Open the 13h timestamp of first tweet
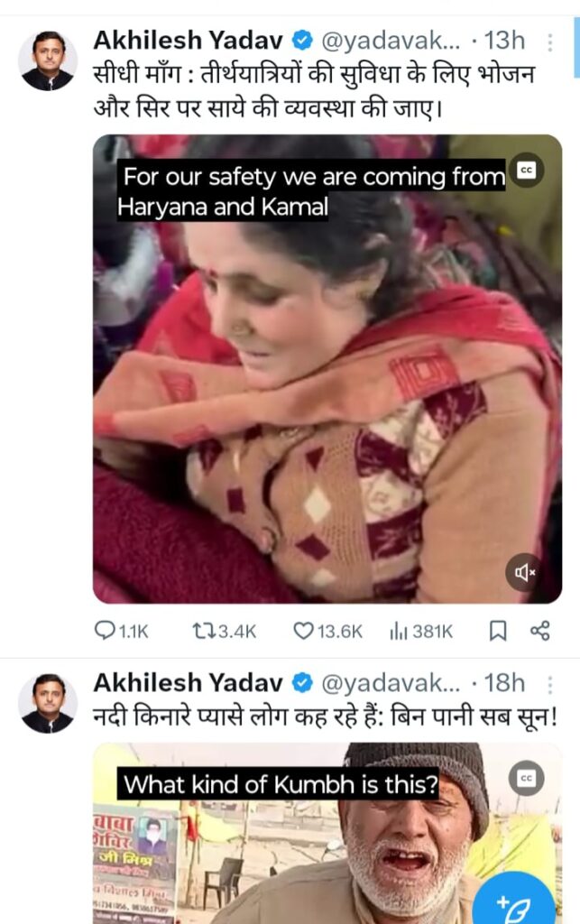The height and width of the screenshot is (924, 580). pos(504,41)
